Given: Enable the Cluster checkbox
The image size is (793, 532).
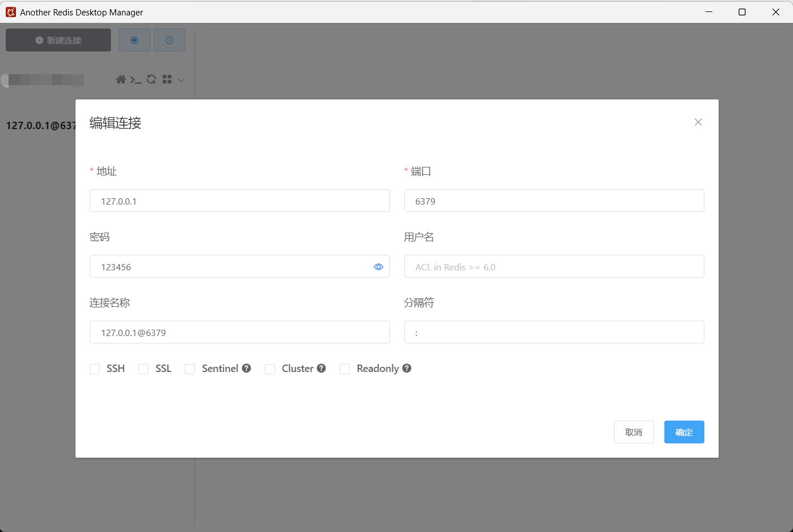Looking at the screenshot, I should coord(270,369).
